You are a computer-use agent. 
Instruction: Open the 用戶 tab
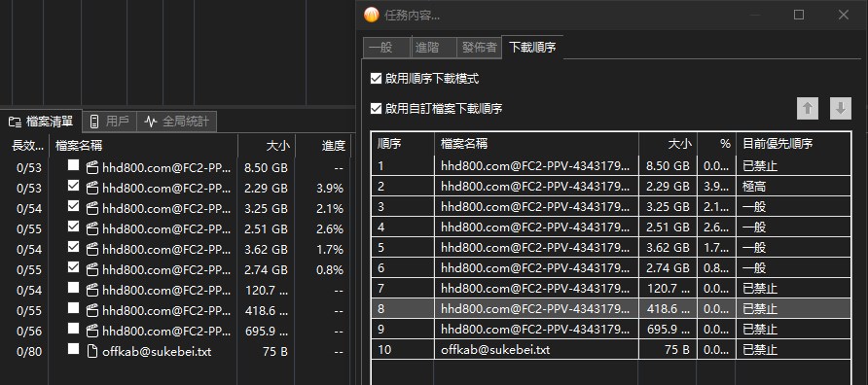coord(109,122)
